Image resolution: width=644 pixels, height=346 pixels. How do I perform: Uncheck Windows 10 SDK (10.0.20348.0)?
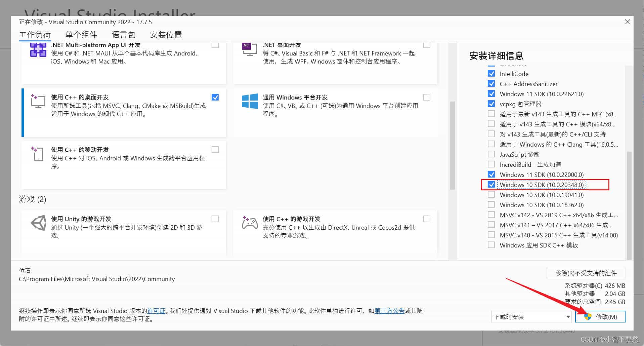491,184
